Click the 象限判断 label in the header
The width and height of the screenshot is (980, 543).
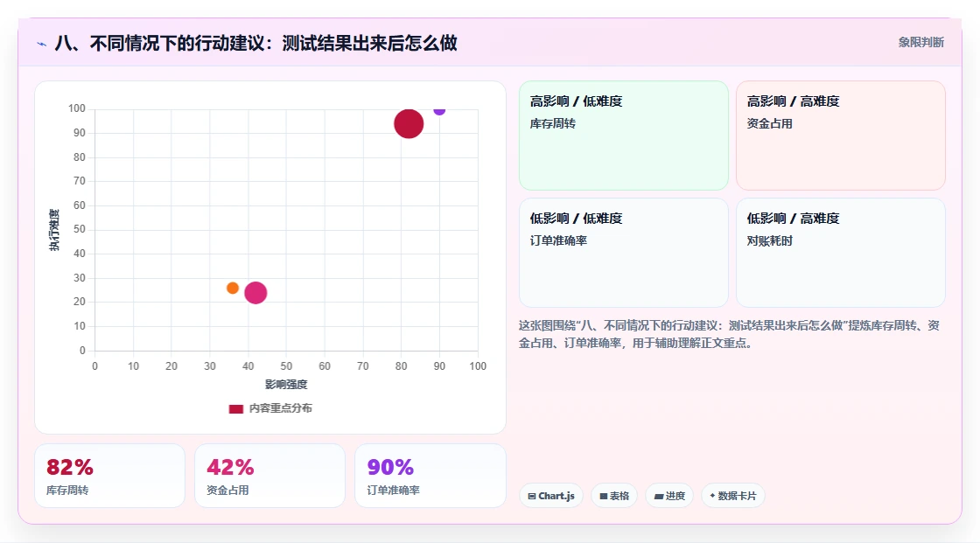[920, 43]
